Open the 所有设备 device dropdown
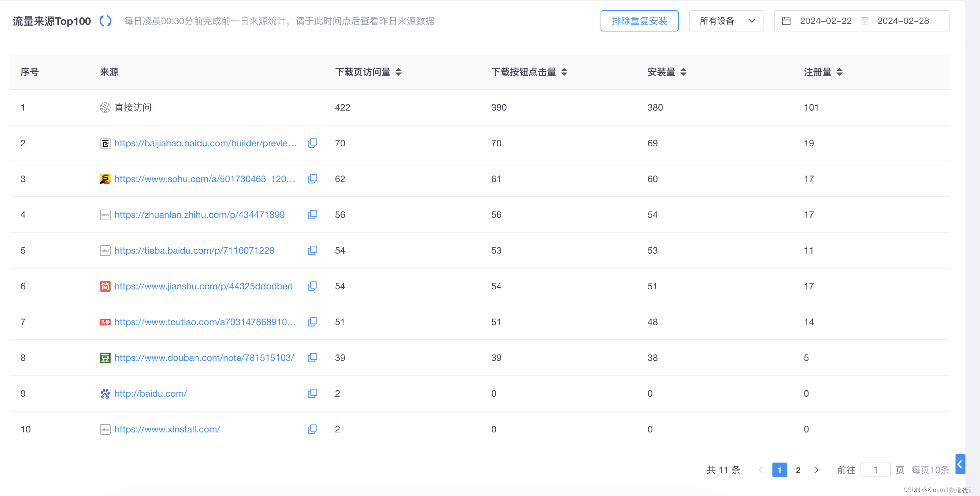 pyautogui.click(x=726, y=21)
